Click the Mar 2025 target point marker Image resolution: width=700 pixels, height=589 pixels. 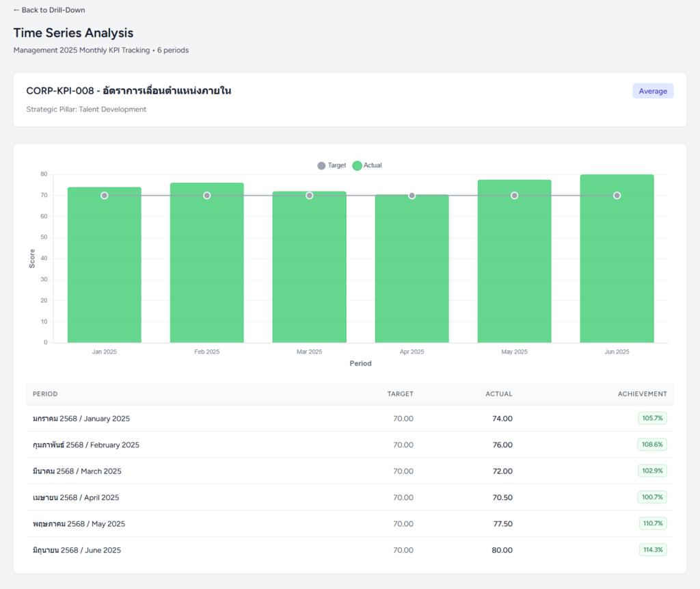[310, 196]
